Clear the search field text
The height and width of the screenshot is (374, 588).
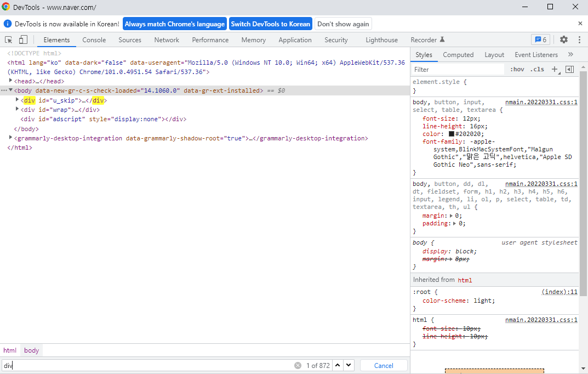coord(298,365)
